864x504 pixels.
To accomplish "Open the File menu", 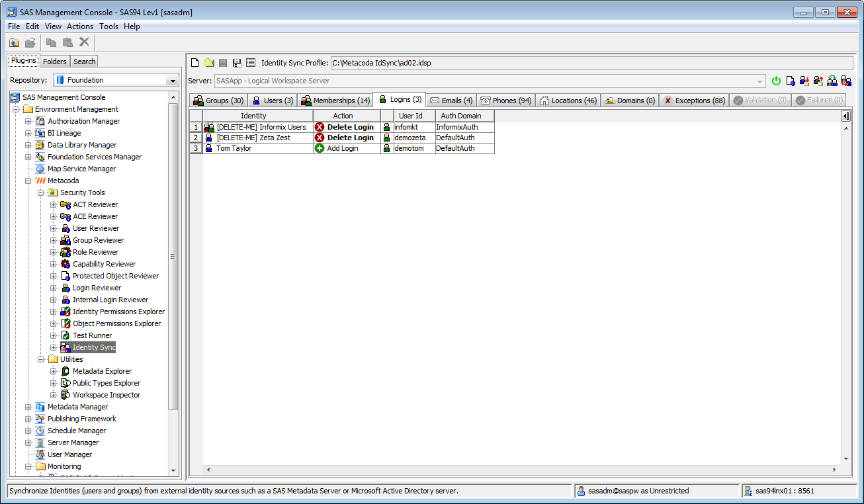I will coord(14,26).
